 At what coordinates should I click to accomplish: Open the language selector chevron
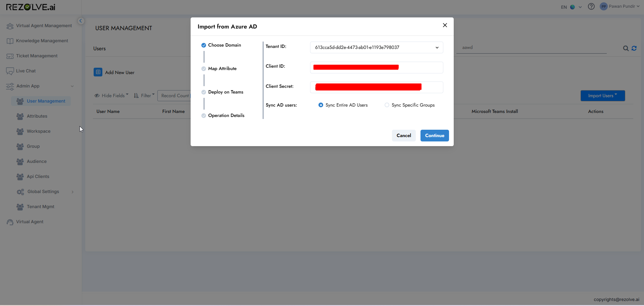pyautogui.click(x=580, y=7)
